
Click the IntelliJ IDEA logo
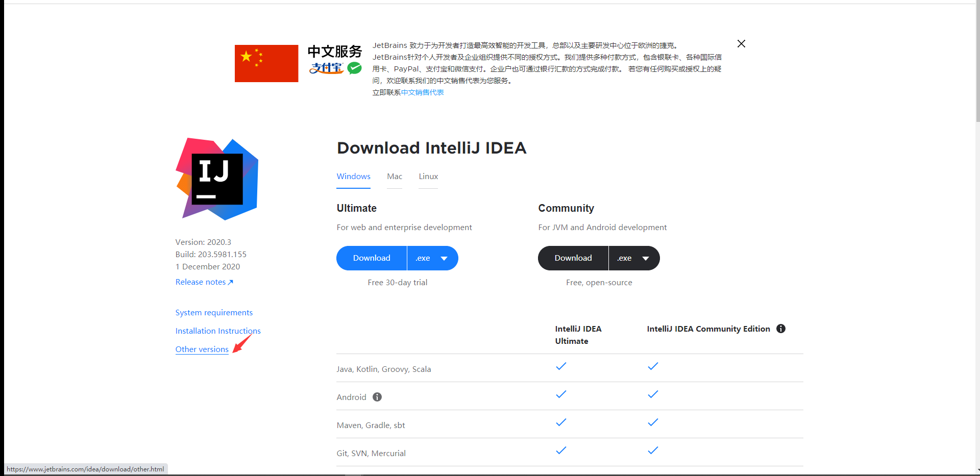(217, 179)
